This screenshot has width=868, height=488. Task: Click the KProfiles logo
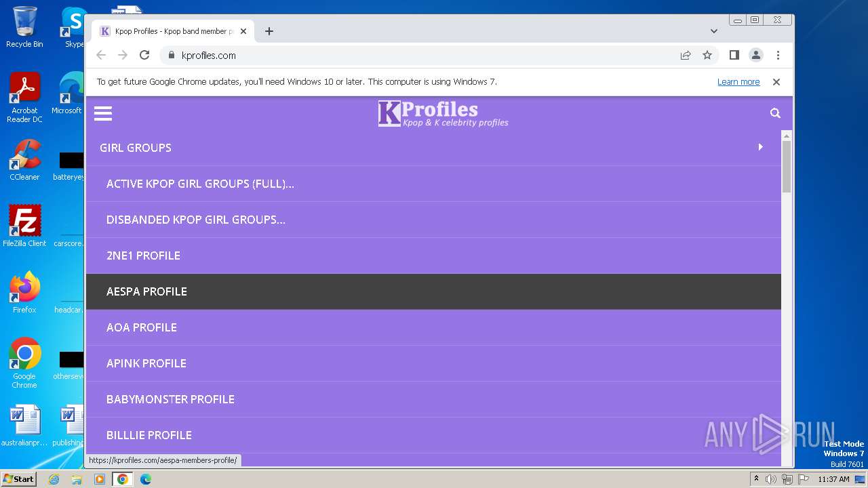pyautogui.click(x=443, y=114)
